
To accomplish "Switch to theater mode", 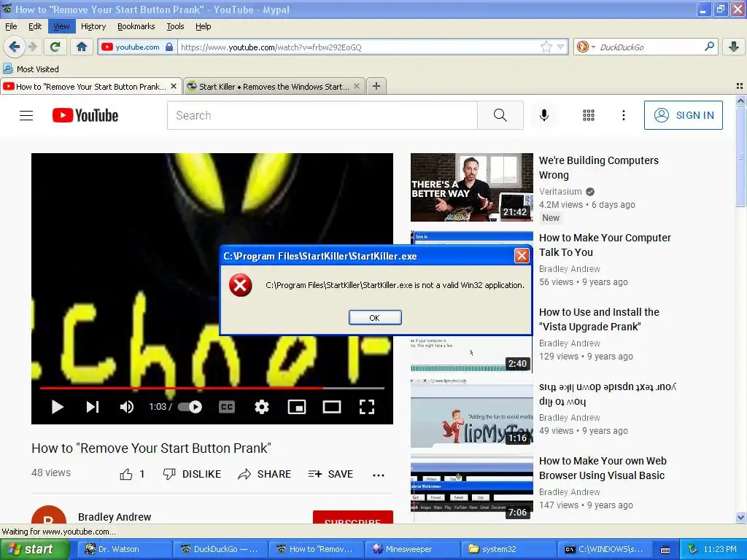I will point(332,407).
